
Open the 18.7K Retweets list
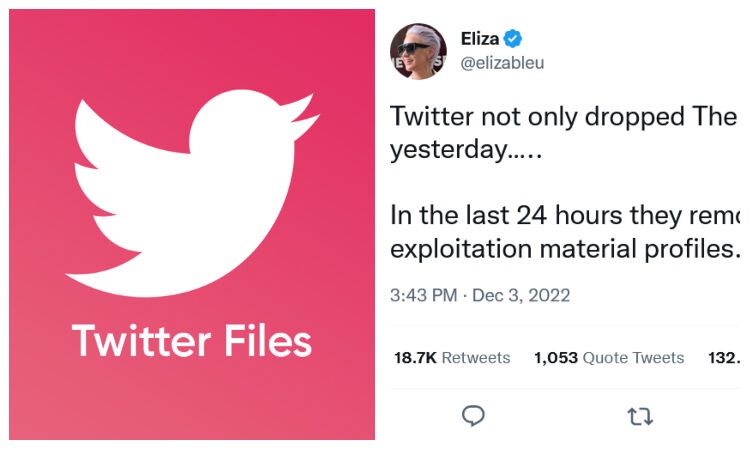tap(452, 357)
